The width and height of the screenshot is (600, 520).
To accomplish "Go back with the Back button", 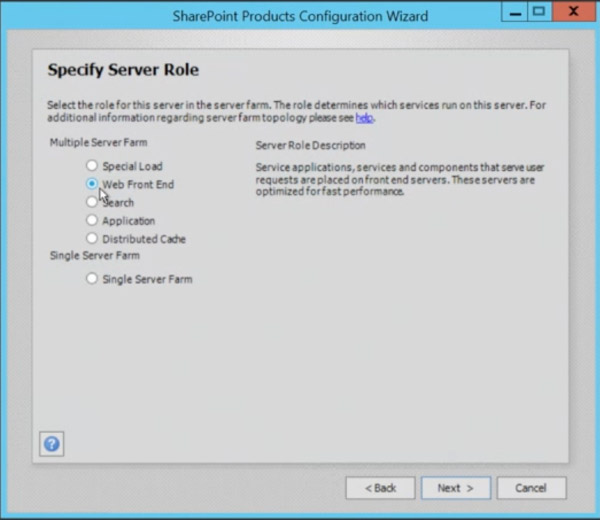I will click(x=380, y=488).
